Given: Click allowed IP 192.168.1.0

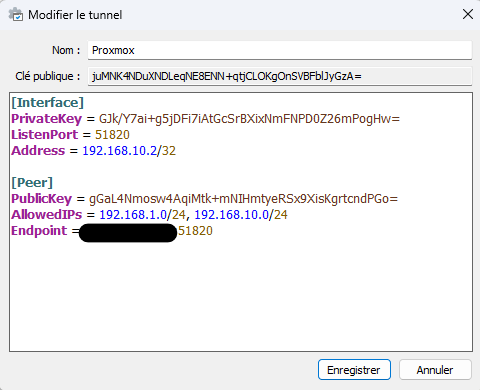Looking at the screenshot, I should [x=133, y=215].
